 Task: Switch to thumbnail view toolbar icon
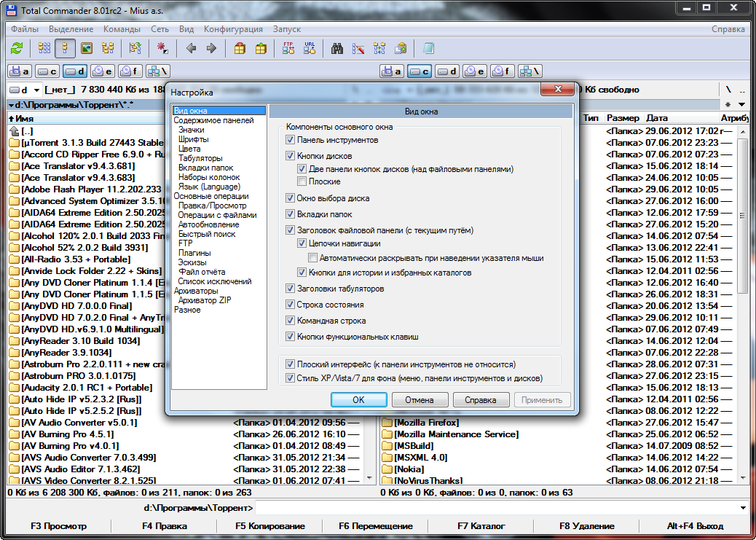point(87,48)
